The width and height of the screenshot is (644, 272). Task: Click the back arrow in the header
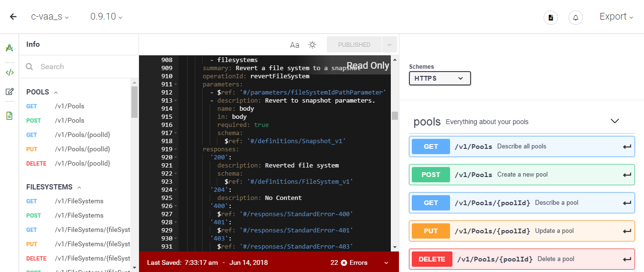pos(13,17)
